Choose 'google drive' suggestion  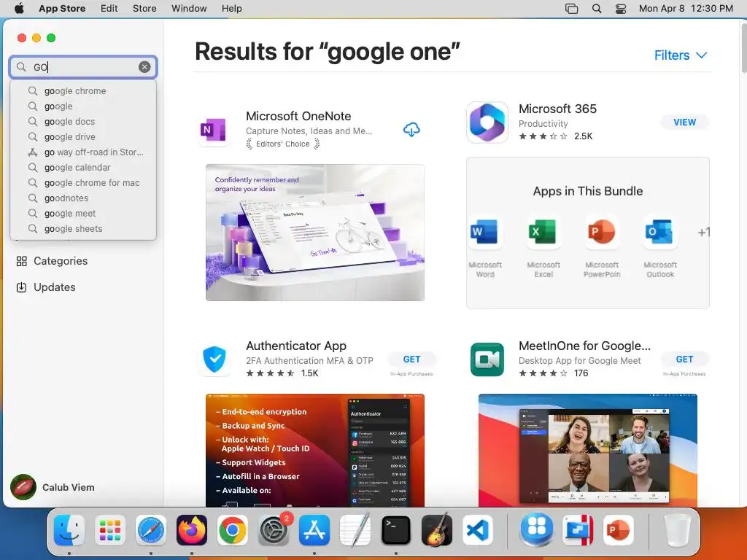point(83,136)
